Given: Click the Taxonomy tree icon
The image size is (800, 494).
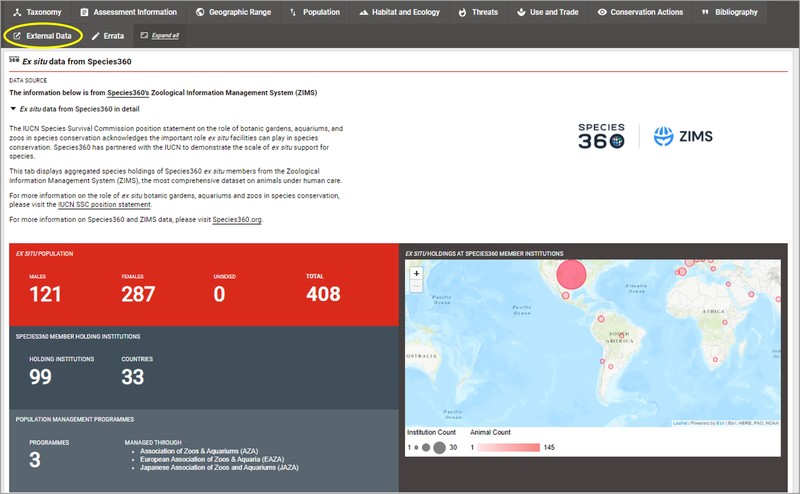Looking at the screenshot, I should (17, 12).
